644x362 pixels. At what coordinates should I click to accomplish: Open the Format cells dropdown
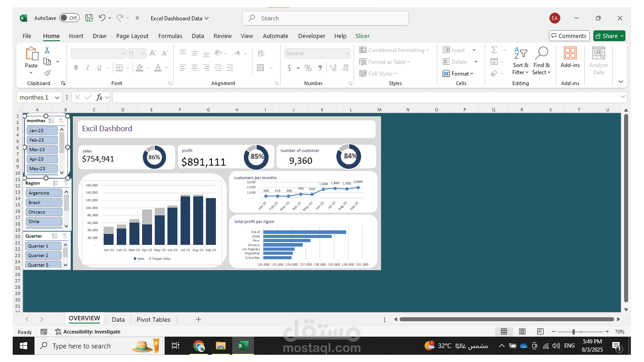pos(458,73)
